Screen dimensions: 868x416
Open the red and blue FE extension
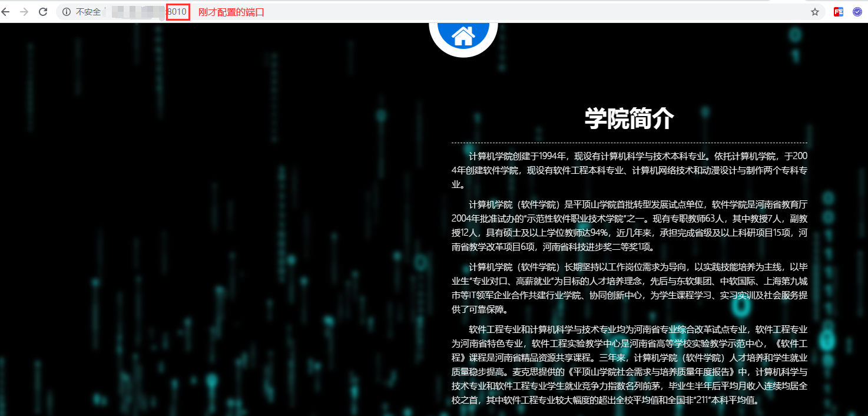[838, 11]
